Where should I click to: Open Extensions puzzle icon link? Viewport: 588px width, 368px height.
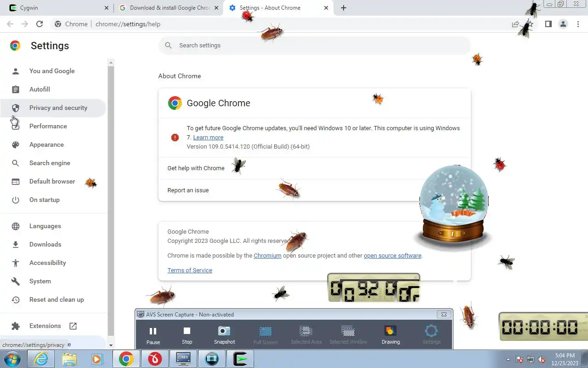tap(16, 326)
